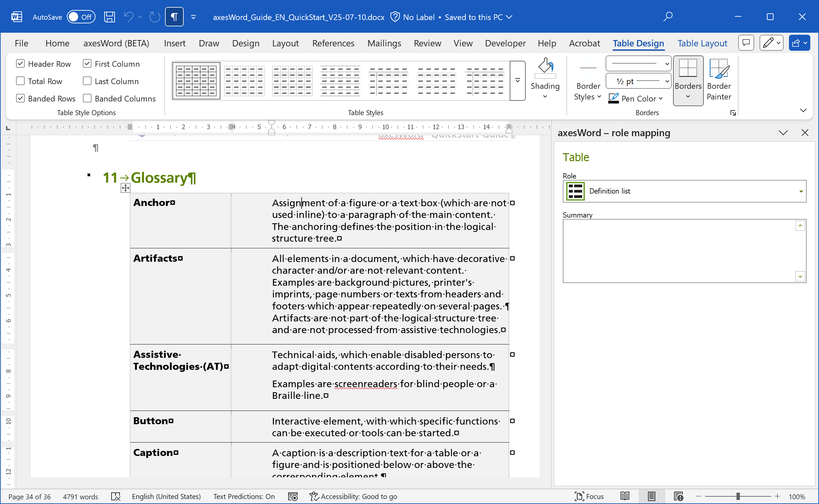
Task: Toggle the Show/Hide paragraph marks button
Action: [x=174, y=17]
